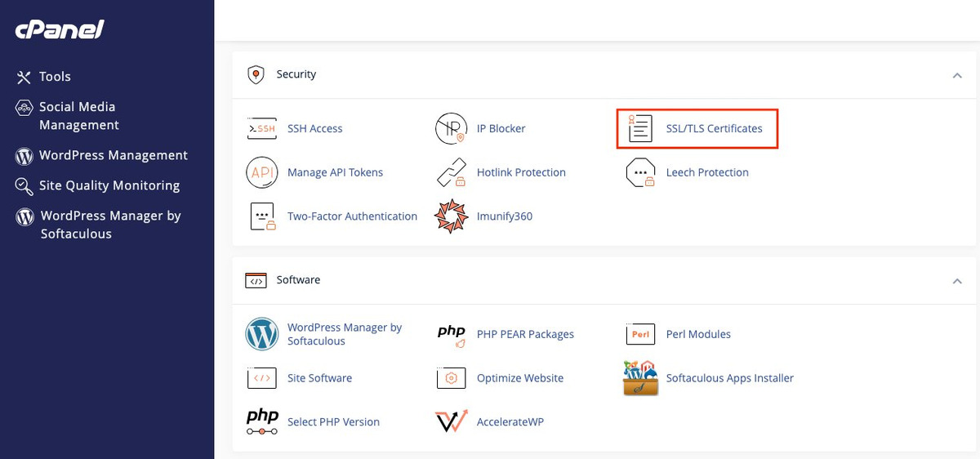Open the Site Software link
Screen dimensions: 980x459
(319, 378)
